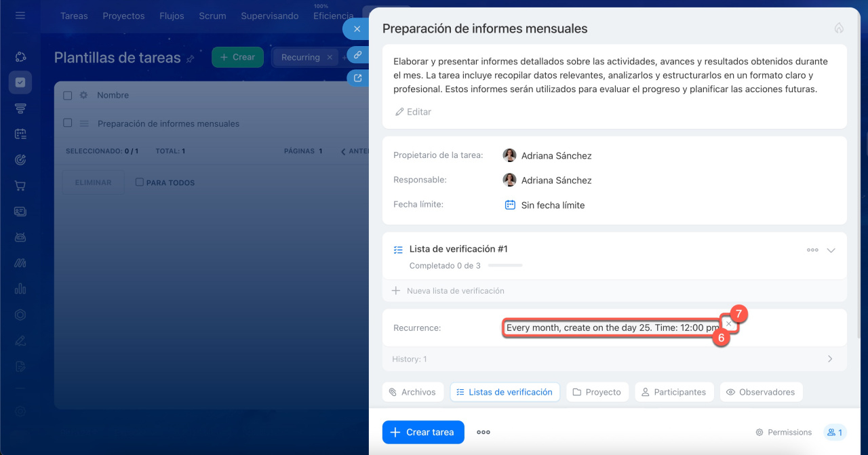
Task: Open task in new window icon
Action: pos(357,78)
